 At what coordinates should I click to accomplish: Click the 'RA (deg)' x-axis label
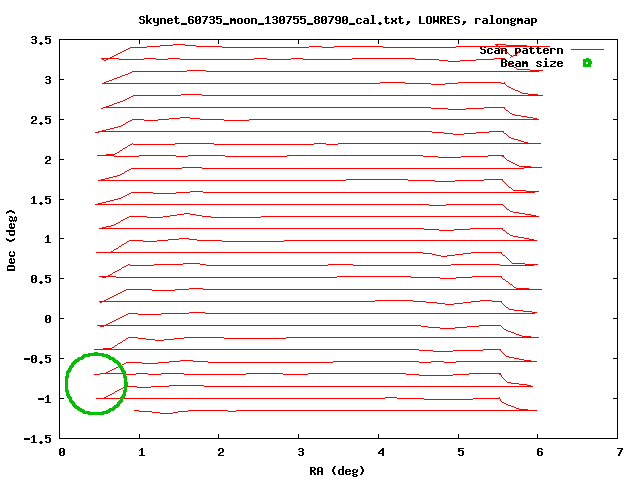pyautogui.click(x=337, y=471)
